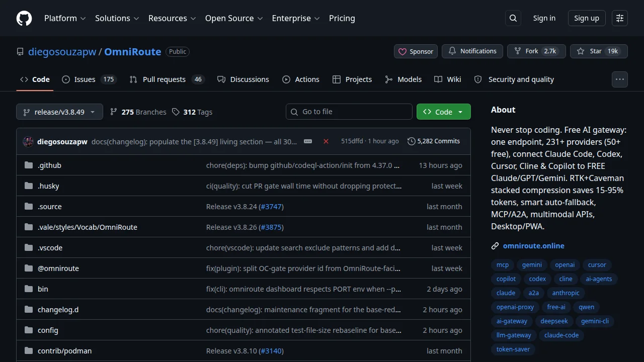View the 5,282 Commits history
The height and width of the screenshot is (362, 644).
click(x=434, y=141)
